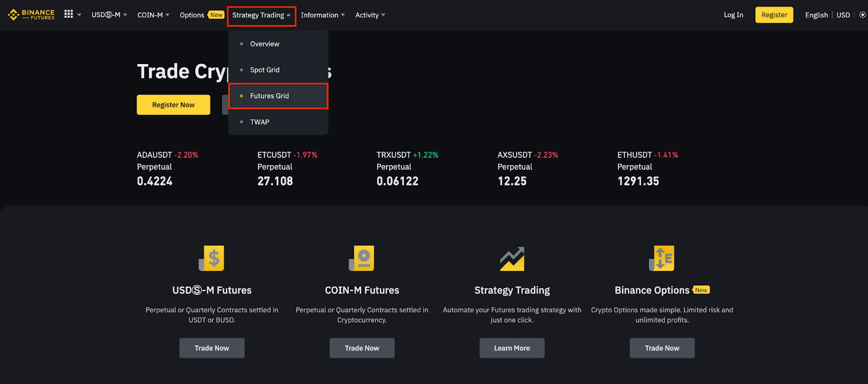
Task: Click the Binance Options arrows icon
Action: tap(662, 258)
